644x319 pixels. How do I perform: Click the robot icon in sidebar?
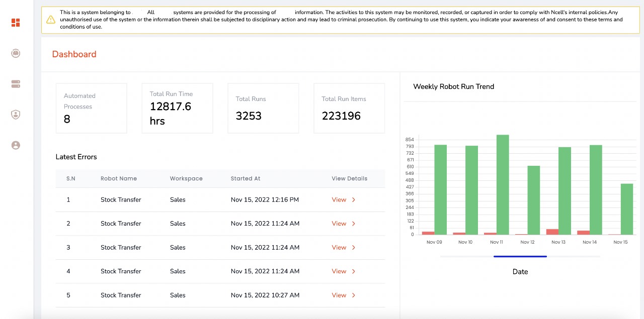16,53
